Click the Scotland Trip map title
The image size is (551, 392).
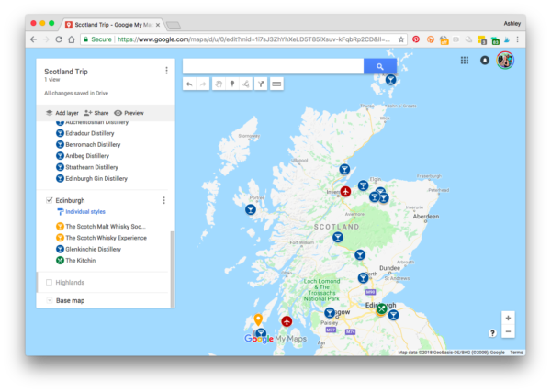coord(66,72)
